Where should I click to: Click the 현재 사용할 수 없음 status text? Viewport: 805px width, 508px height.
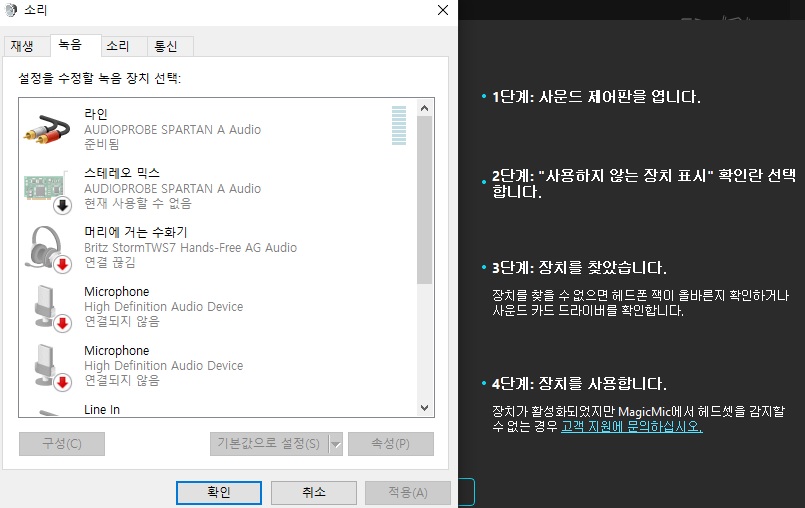pos(138,203)
